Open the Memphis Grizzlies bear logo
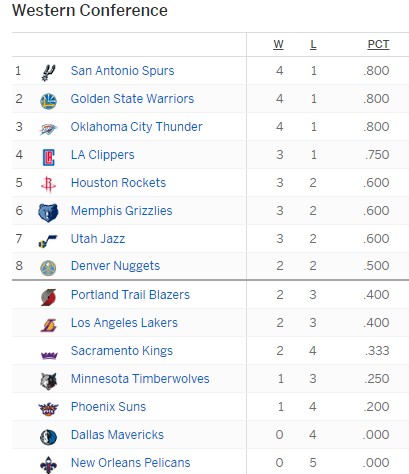The image size is (409, 474). 48,213
